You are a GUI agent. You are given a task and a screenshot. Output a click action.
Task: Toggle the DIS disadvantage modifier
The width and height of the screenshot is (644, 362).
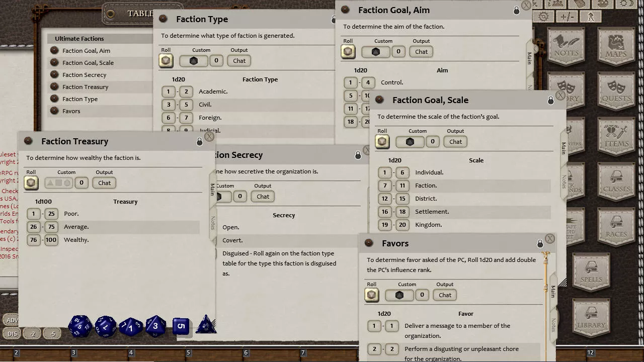(x=11, y=333)
